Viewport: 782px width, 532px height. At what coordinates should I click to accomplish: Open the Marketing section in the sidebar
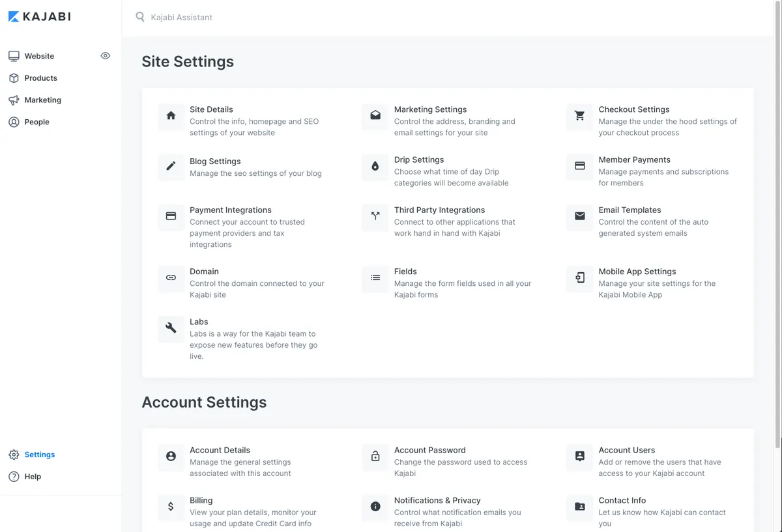[x=42, y=100]
